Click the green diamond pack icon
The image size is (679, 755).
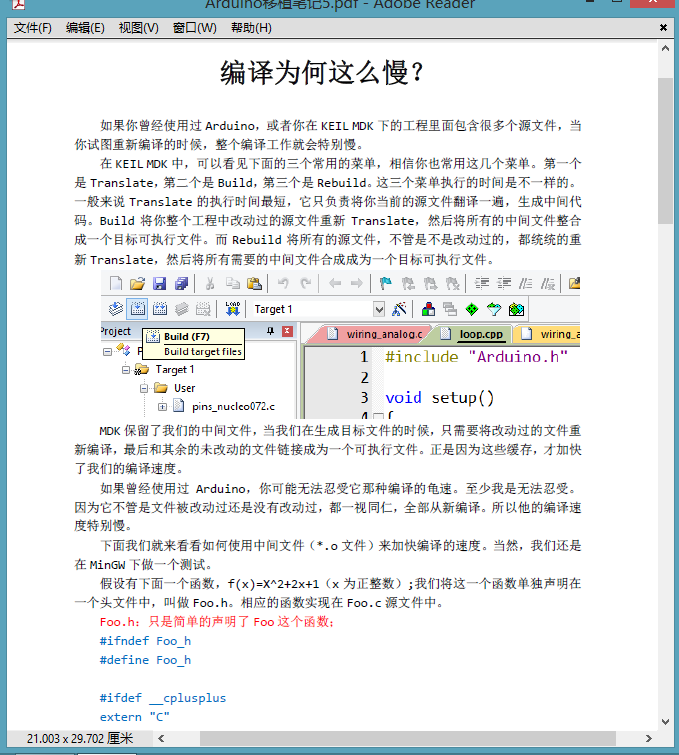coord(472,309)
